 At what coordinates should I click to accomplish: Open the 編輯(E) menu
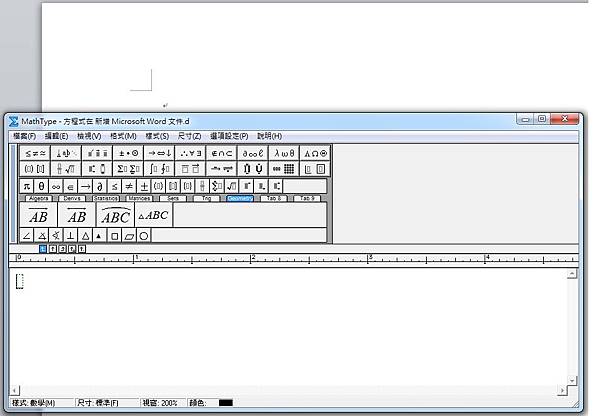[x=56, y=136]
